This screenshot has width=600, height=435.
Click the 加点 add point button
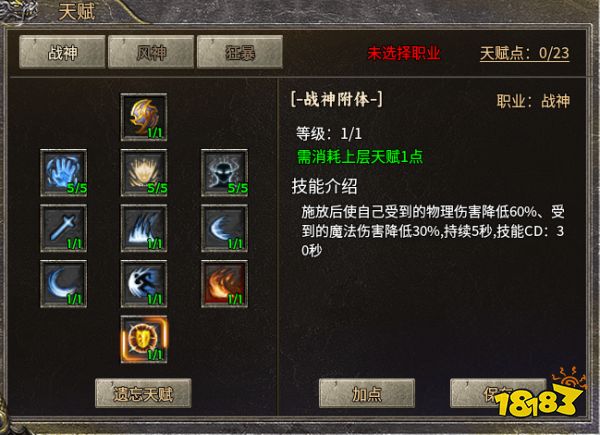(367, 393)
